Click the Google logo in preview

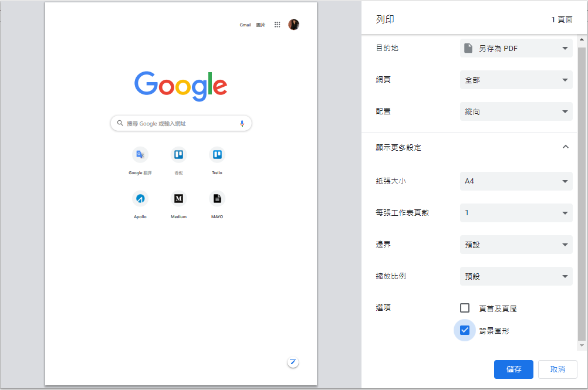[x=181, y=86]
